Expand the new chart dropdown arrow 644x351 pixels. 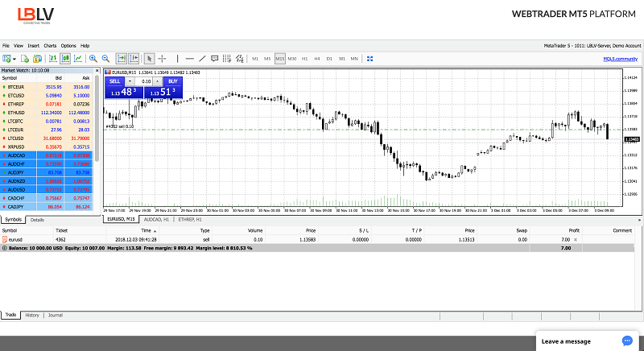[x=14, y=59]
